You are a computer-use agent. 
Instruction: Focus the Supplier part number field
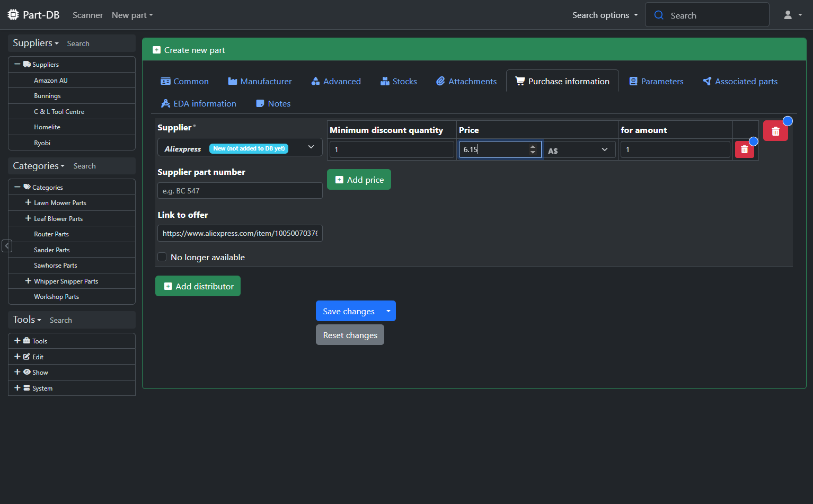(x=240, y=191)
